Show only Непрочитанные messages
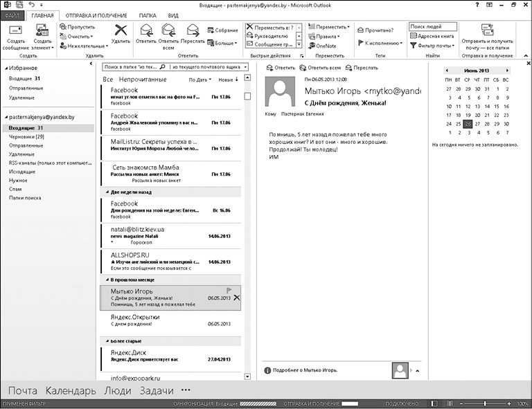This screenshot has width=532, height=409. click(143, 80)
